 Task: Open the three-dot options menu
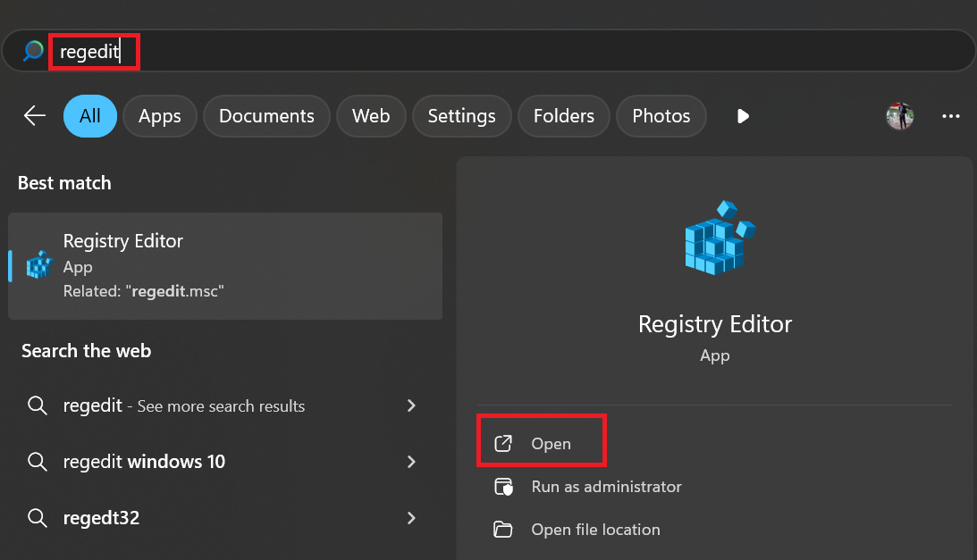point(951,116)
